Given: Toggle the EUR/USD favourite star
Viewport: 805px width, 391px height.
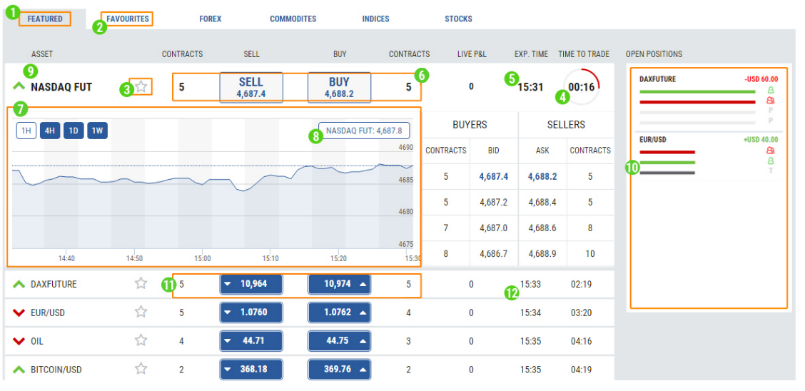Looking at the screenshot, I should [x=141, y=311].
